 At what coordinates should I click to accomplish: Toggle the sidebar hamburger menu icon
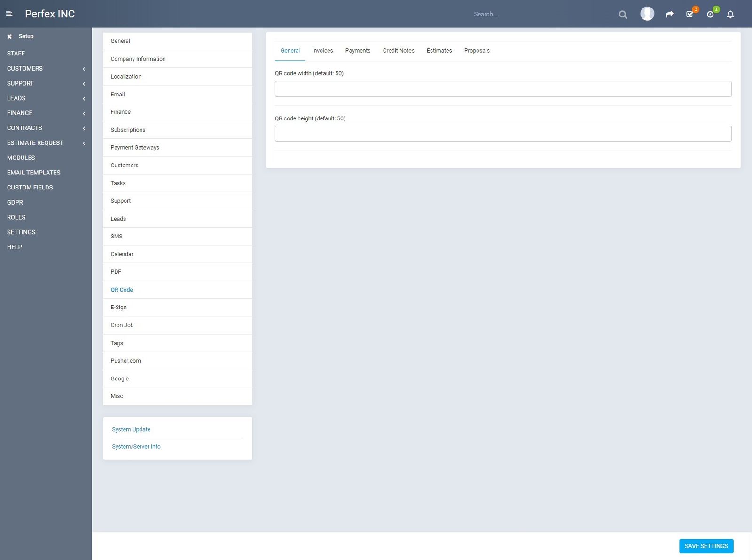tap(9, 14)
